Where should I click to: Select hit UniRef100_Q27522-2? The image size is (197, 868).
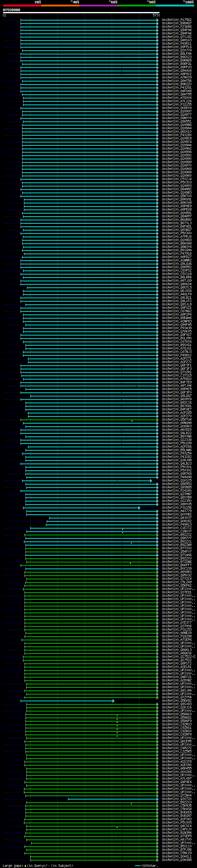[179, 656]
